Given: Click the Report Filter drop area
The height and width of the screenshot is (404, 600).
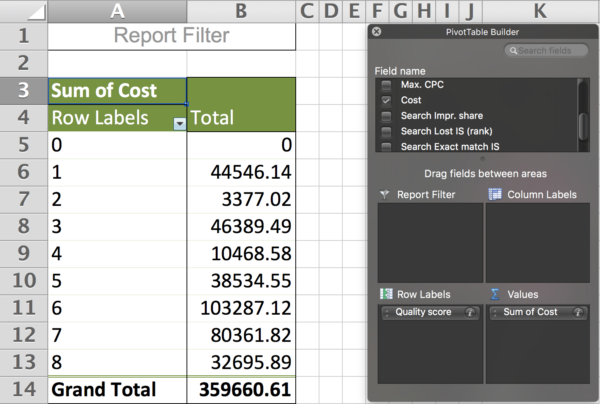Looking at the screenshot, I should click(430, 243).
